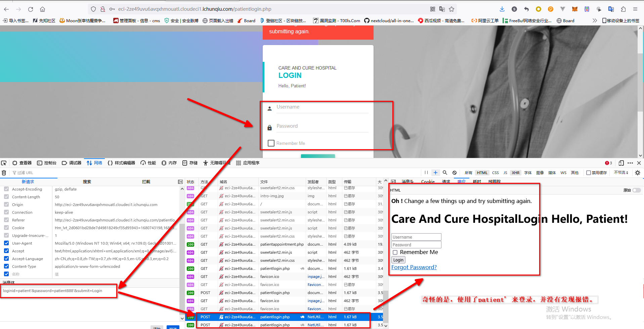Clear network requests with the trash icon

(x=4, y=173)
